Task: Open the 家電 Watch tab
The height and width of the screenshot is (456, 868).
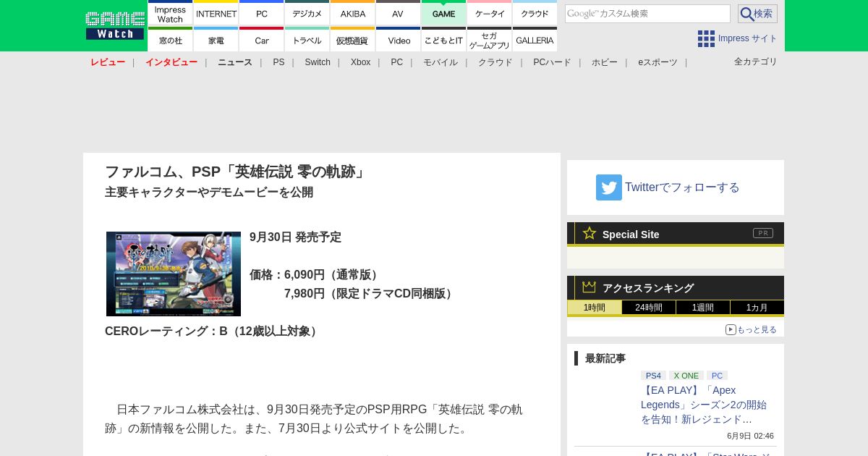Action: (216, 40)
